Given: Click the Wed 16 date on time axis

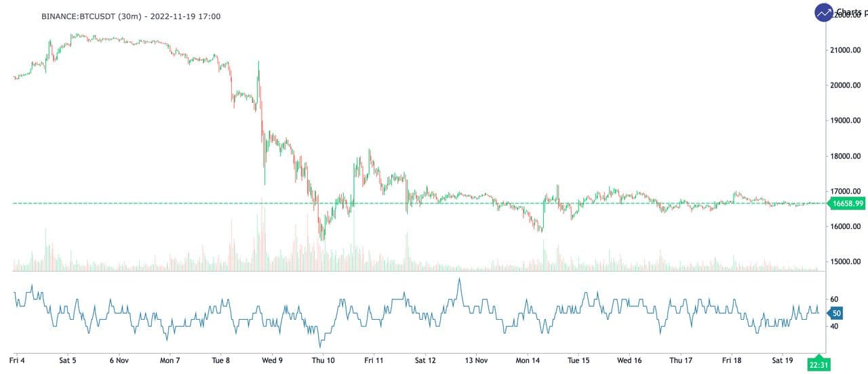Looking at the screenshot, I should [x=629, y=360].
